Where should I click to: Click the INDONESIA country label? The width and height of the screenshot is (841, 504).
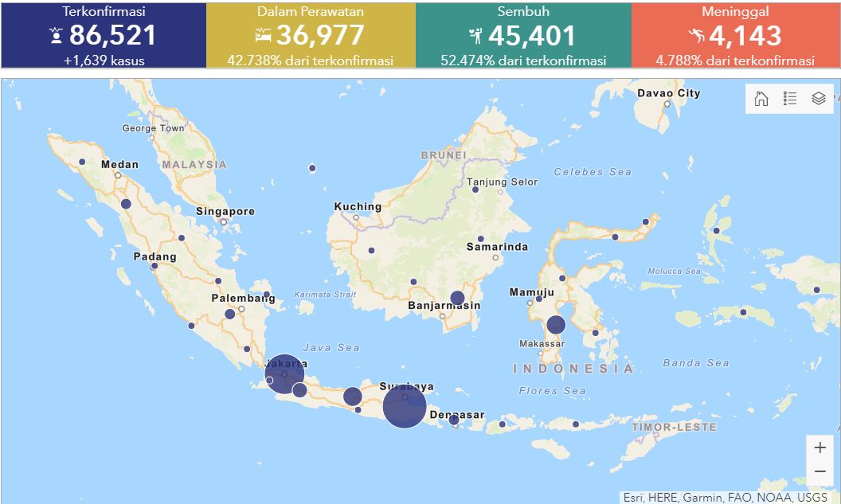pos(573,369)
